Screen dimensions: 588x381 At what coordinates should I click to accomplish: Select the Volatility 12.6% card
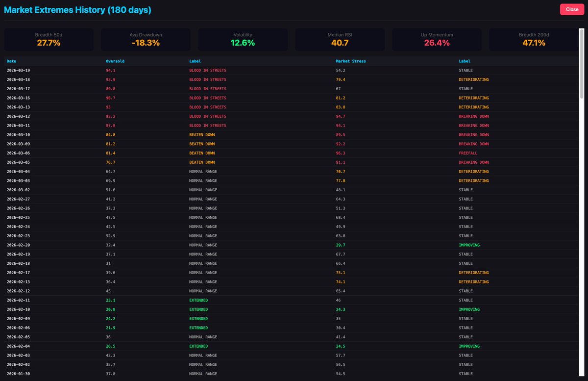[243, 39]
